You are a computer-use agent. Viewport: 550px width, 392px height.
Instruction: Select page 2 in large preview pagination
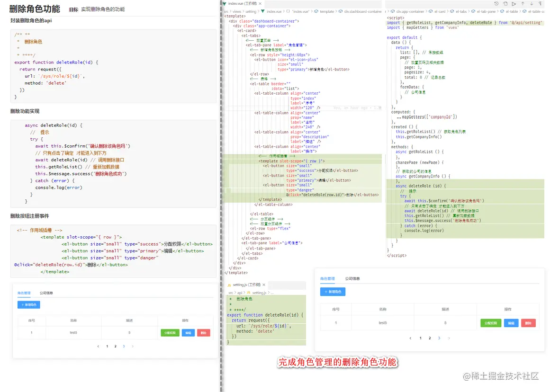tap(430, 338)
